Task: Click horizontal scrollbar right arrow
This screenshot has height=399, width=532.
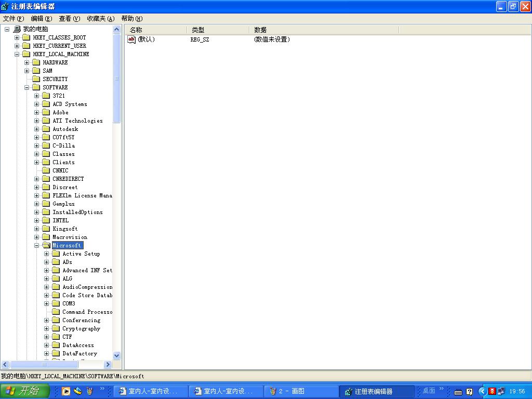Action: point(108,364)
